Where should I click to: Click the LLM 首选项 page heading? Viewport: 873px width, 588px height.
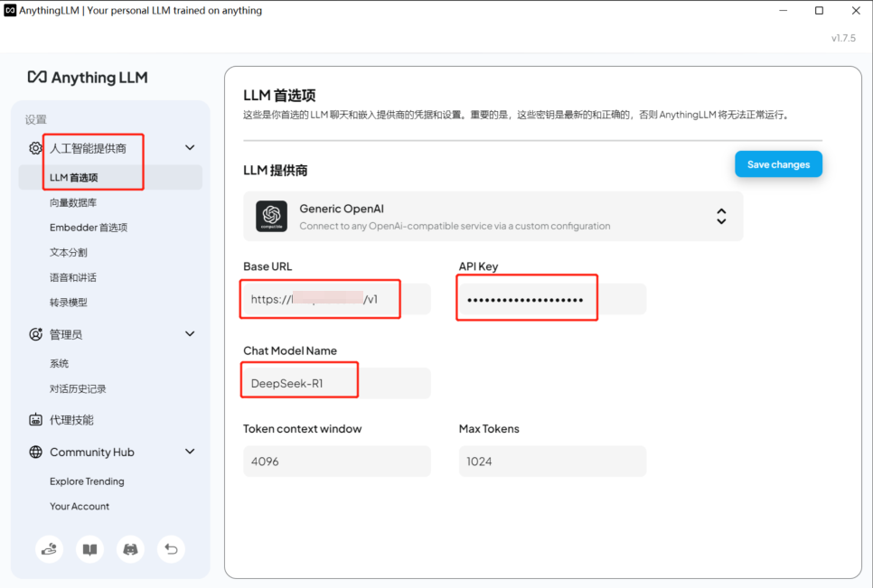pyautogui.click(x=279, y=96)
